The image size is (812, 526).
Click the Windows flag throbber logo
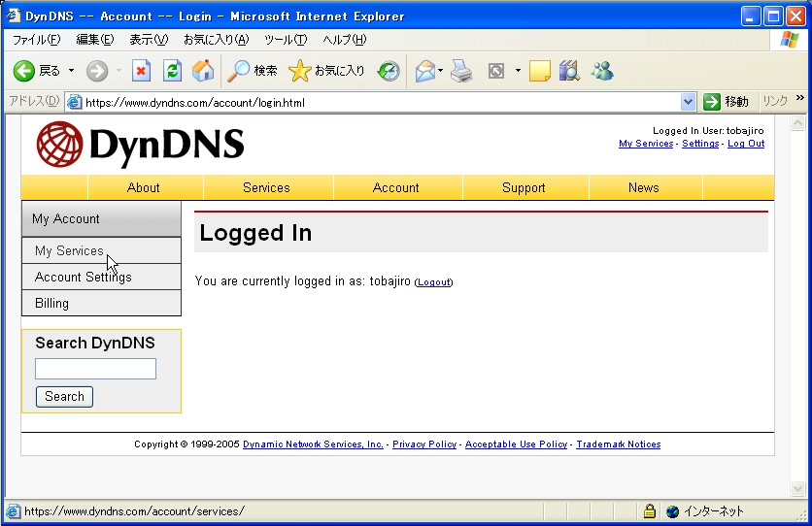[x=790, y=40]
